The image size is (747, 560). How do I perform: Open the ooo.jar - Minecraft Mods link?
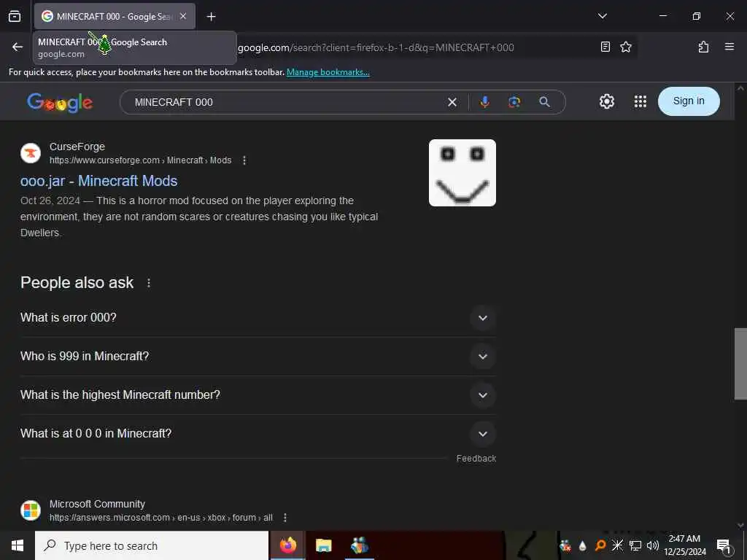[x=98, y=181]
